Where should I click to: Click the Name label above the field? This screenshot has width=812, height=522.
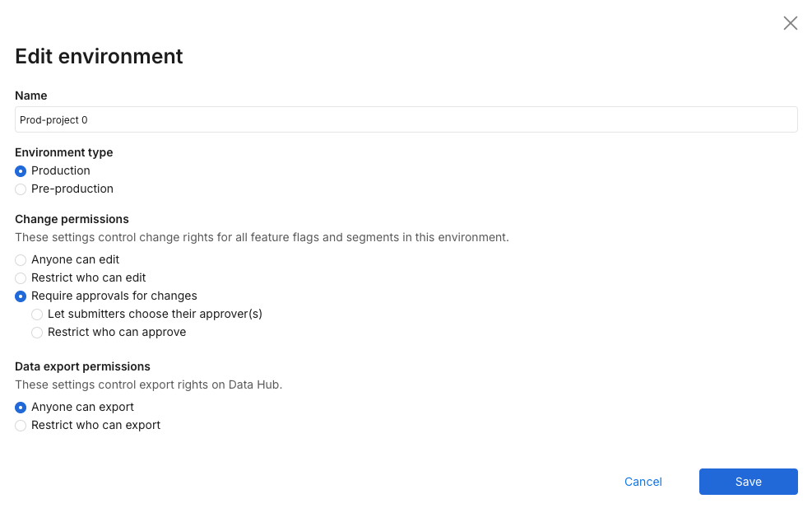point(31,96)
